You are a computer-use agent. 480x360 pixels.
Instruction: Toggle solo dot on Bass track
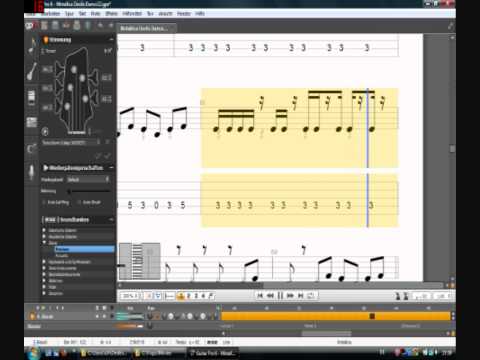click(x=97, y=316)
